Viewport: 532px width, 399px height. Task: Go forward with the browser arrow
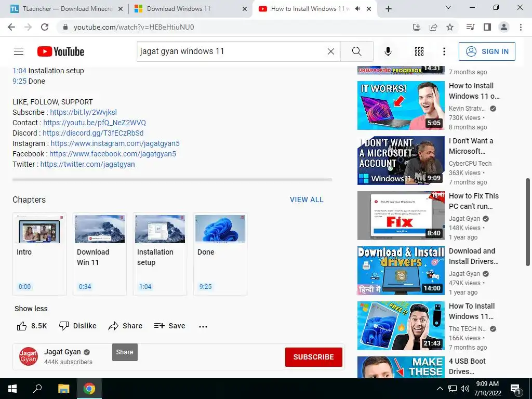28,27
